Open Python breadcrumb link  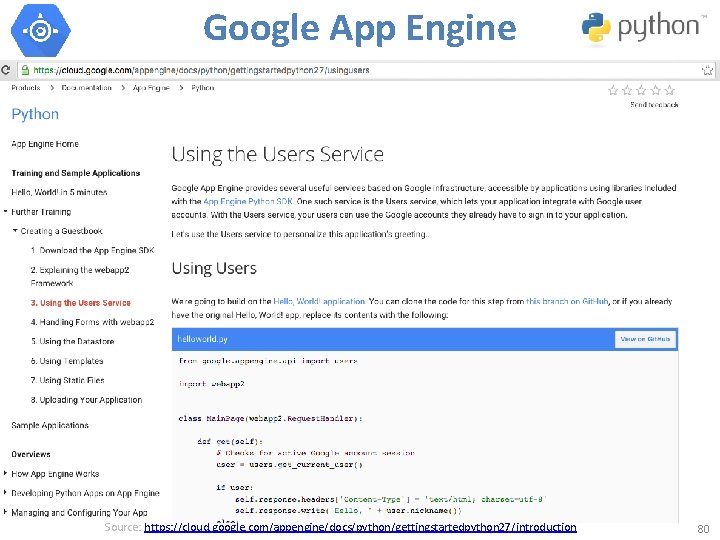202,88
